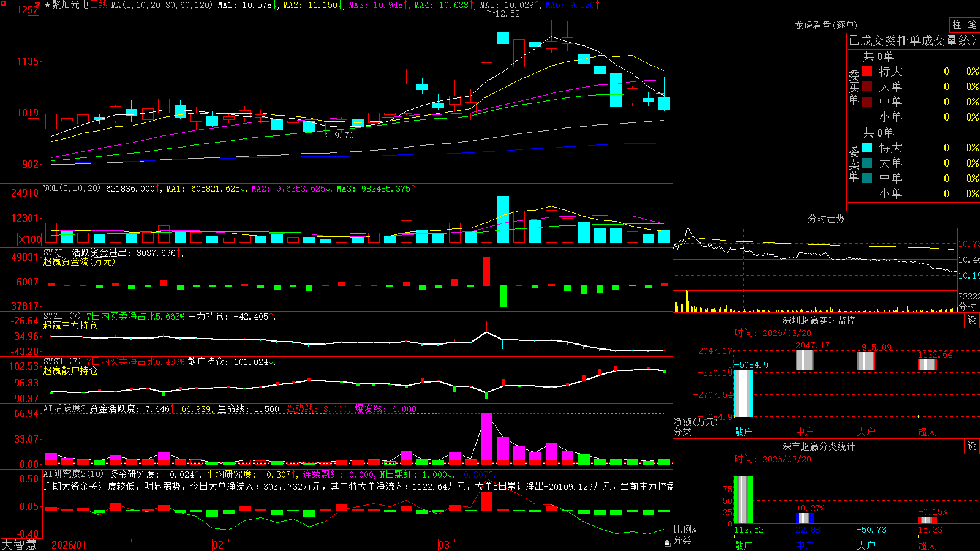Click the 超赢散户持仓 label
This screenshot has height=551, width=980.
coord(70,370)
